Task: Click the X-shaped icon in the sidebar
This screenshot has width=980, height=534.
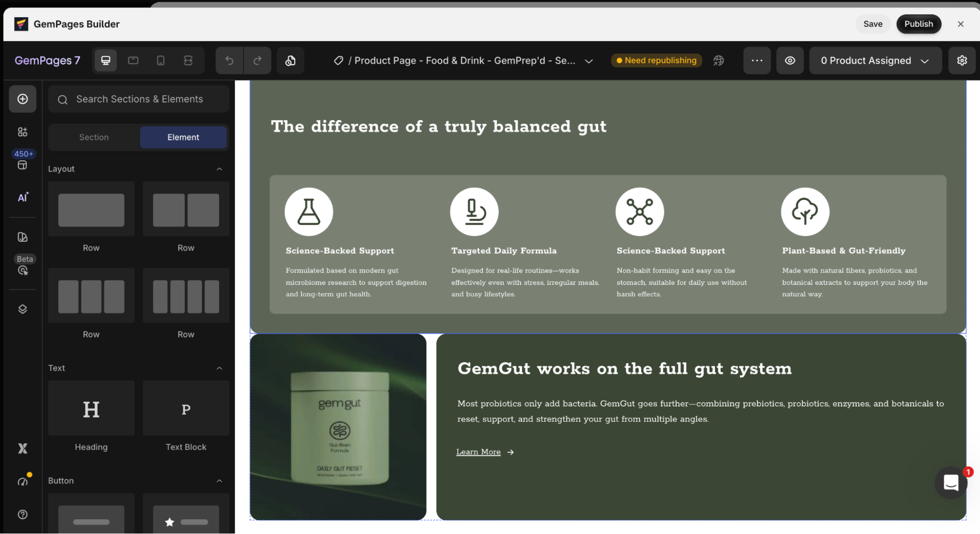Action: tap(23, 448)
